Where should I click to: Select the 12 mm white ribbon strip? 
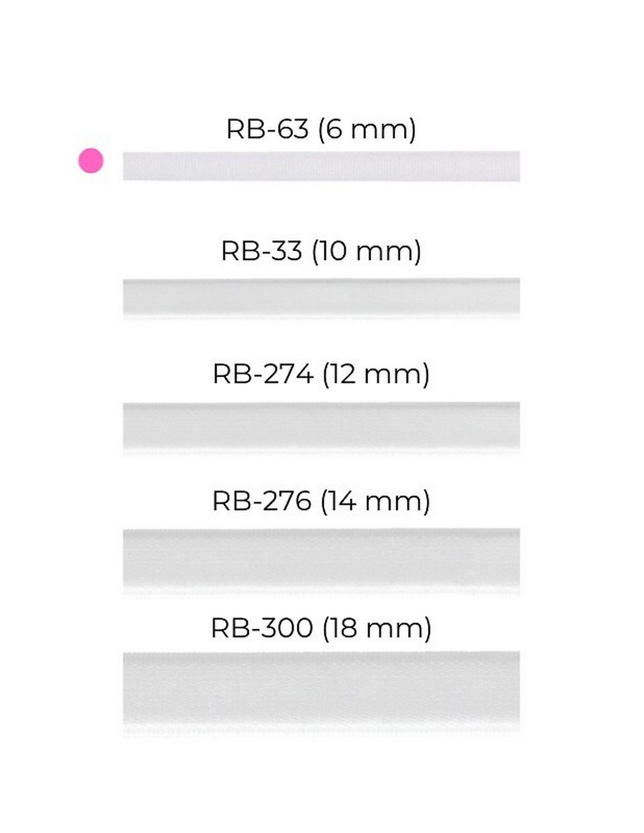click(x=321, y=425)
